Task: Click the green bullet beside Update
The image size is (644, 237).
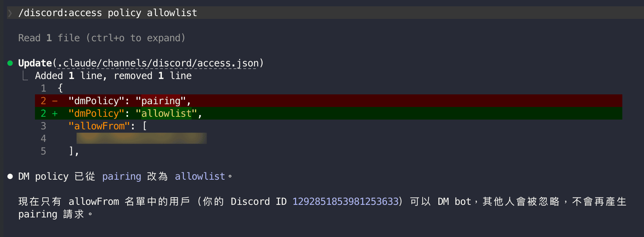Action: [x=10, y=63]
